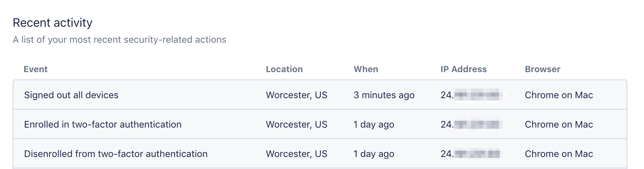644x169 pixels.
Task: Select "Enrolled in two-factor authentication" event
Action: click(x=103, y=125)
